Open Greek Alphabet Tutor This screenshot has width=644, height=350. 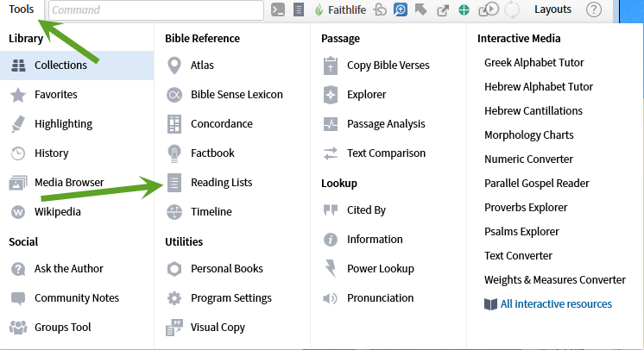click(534, 63)
